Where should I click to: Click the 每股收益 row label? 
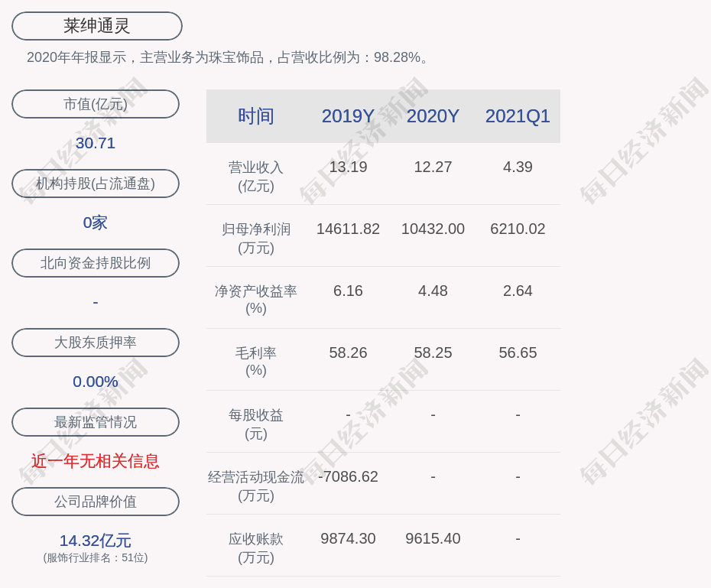tap(256, 424)
